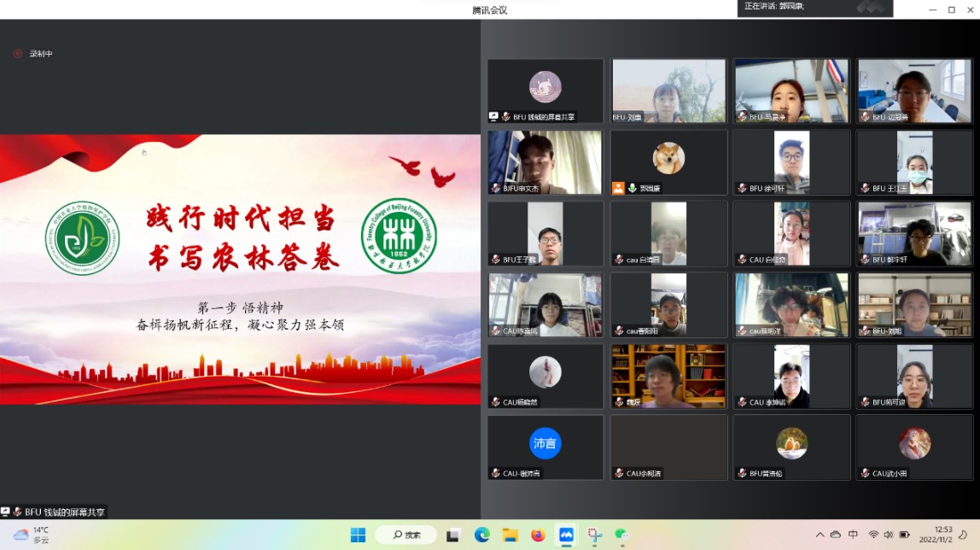Select the CAU陈喜凤 video tile
Screen dimensions: 980x550
(545, 305)
